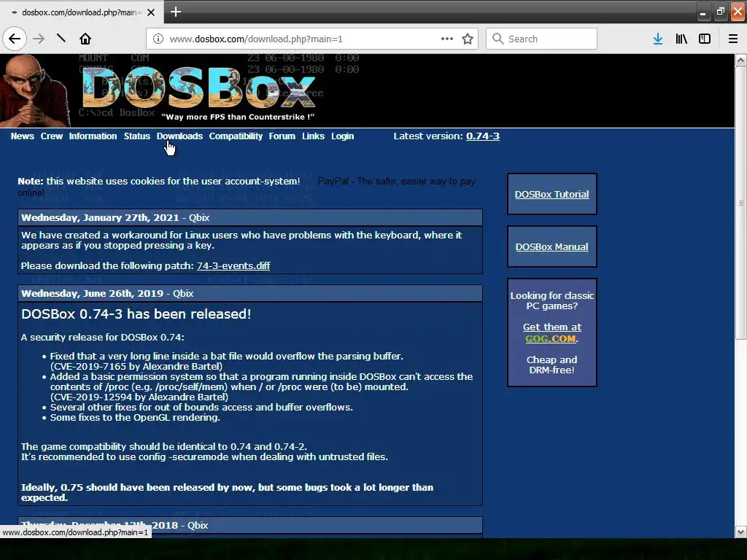Click latest version 0.74-3 link
747x560 pixels.
[x=483, y=136]
